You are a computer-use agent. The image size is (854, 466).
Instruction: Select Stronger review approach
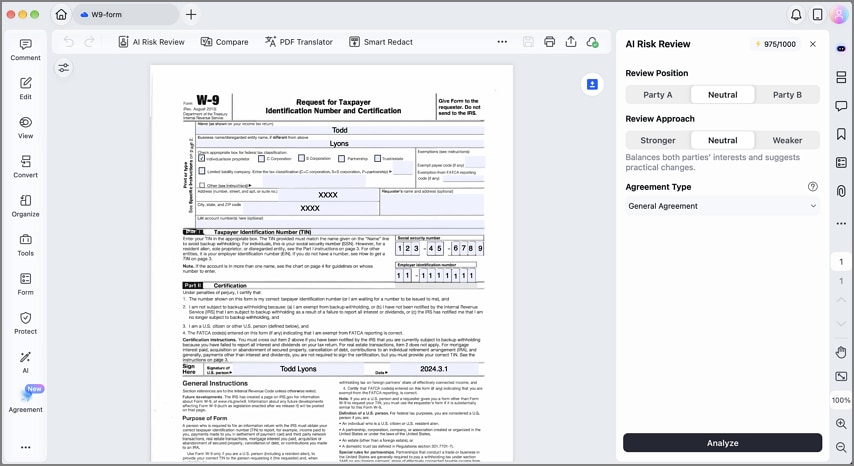tap(658, 140)
